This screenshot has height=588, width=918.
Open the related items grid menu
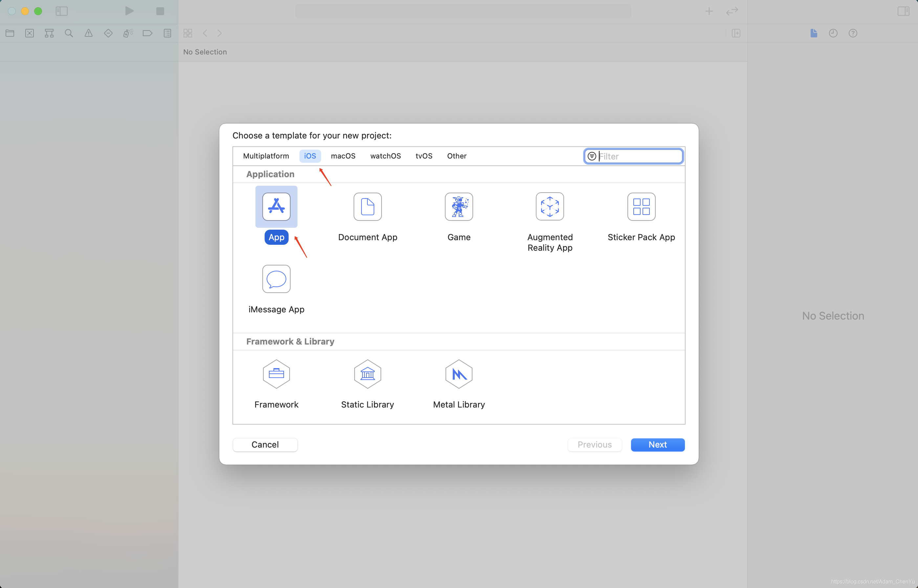[x=187, y=33]
